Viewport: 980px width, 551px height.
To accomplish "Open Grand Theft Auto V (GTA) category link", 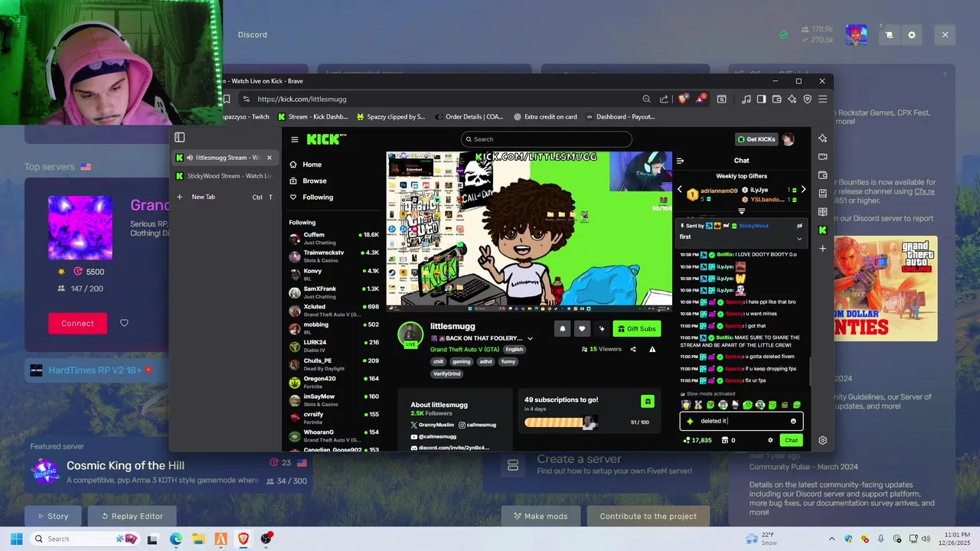I will (465, 349).
